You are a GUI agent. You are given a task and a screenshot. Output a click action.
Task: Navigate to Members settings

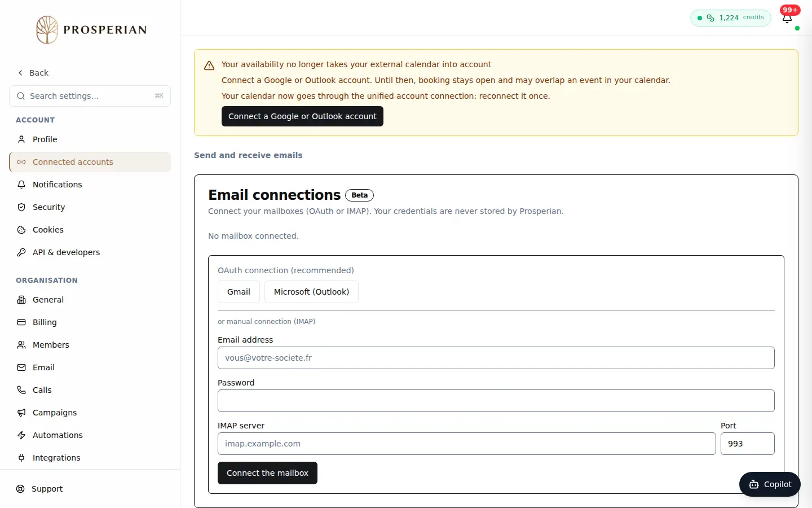click(x=90, y=345)
